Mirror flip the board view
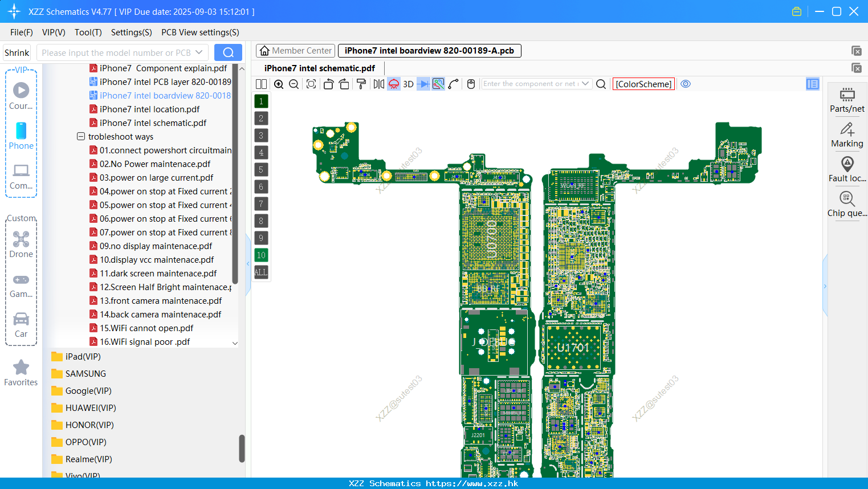The height and width of the screenshot is (489, 868). pos(379,84)
